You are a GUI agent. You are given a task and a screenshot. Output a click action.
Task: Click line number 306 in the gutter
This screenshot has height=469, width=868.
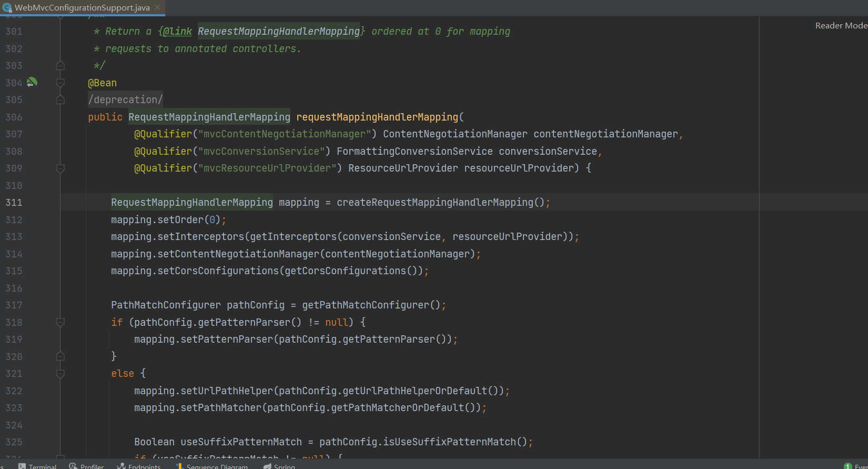(x=14, y=117)
